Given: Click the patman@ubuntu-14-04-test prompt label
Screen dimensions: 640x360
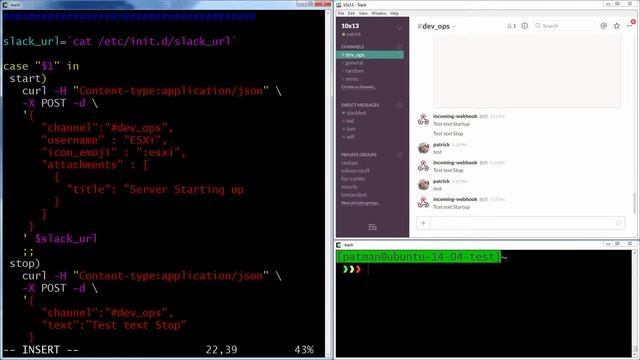Looking at the screenshot, I should pyautogui.click(x=418, y=257).
